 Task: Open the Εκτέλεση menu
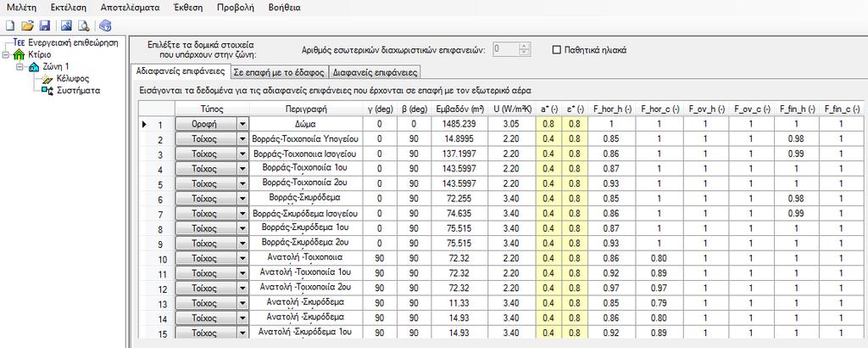(69, 8)
